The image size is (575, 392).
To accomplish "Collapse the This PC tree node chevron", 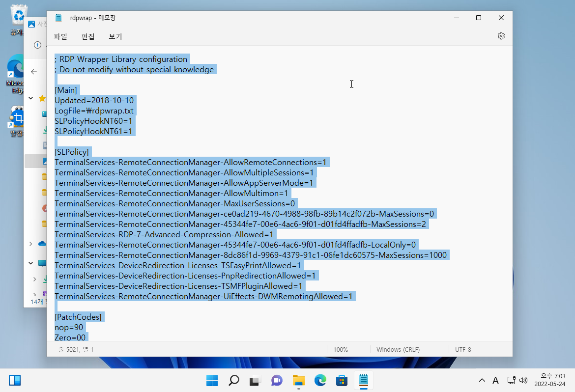I will pyautogui.click(x=31, y=263).
